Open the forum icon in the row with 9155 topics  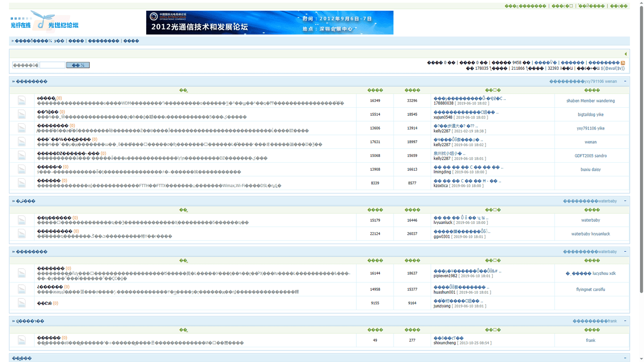tap(21, 303)
